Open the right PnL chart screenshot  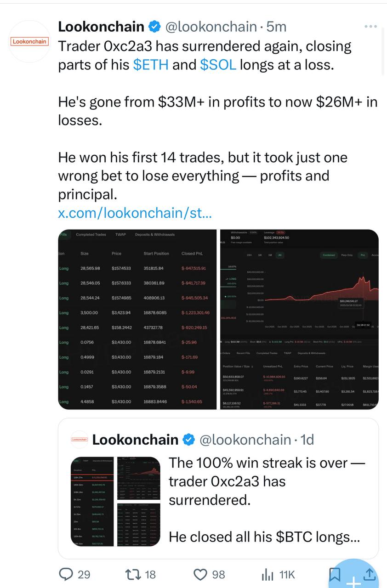(299, 319)
